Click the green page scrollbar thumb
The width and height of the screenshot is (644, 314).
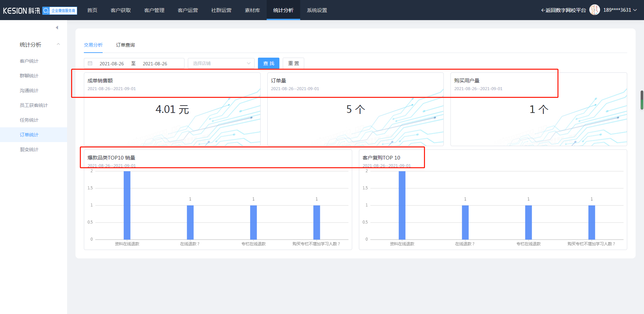pos(642,100)
